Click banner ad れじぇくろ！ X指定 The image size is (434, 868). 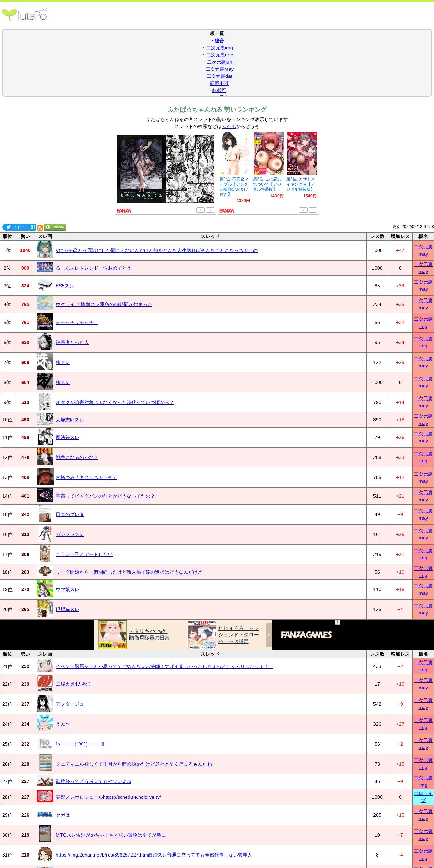click(x=238, y=634)
